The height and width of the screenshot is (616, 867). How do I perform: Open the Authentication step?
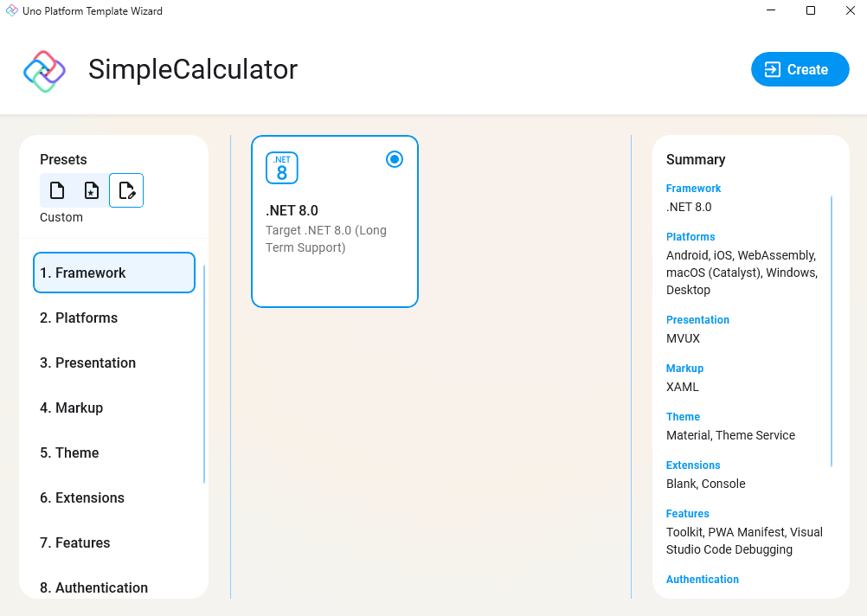point(113,587)
